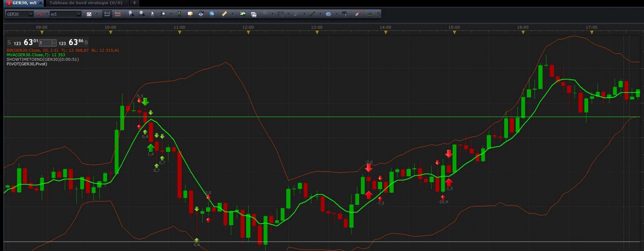Toggle the Ask price display
Screen dimensions: 644x251
[x=118, y=14]
